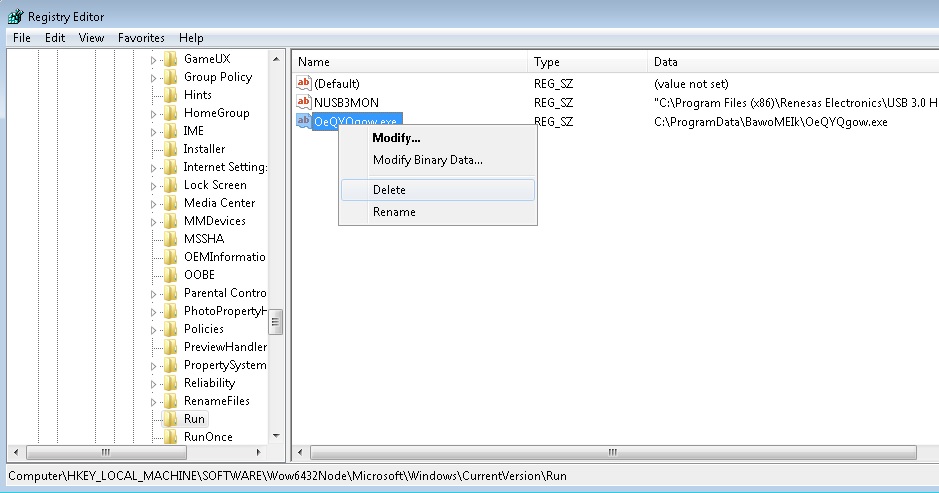
Task: Choose Modify... from the context menu
Action: 438,138
